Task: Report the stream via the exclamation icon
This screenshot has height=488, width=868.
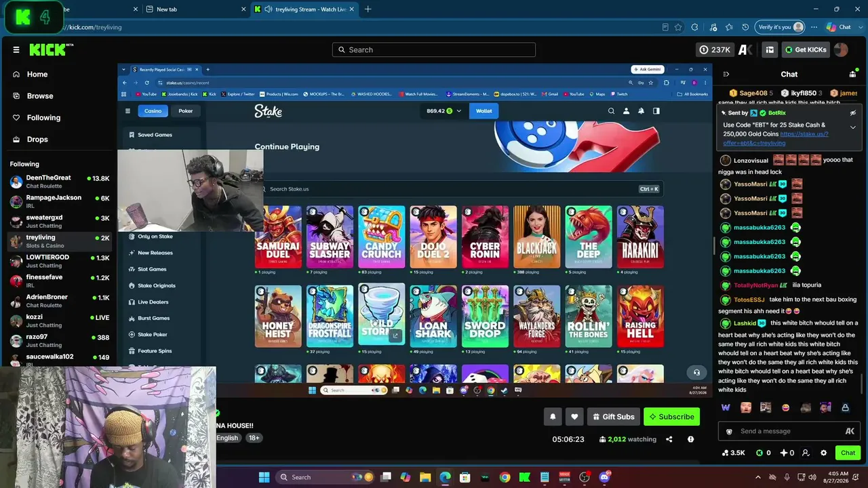Action: click(x=690, y=439)
